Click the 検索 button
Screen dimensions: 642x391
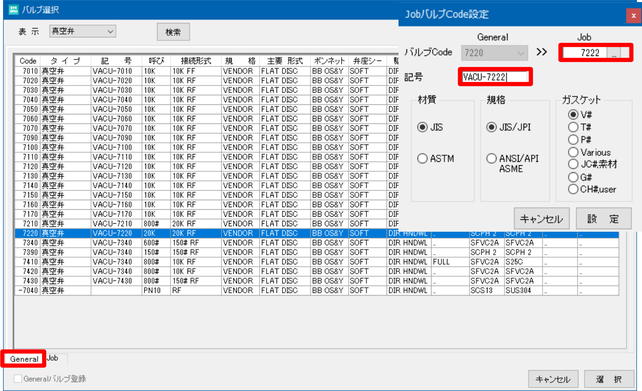click(x=173, y=32)
